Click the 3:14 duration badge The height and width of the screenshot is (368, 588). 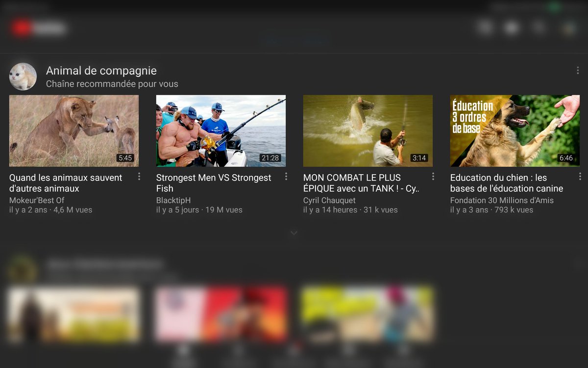(x=419, y=158)
